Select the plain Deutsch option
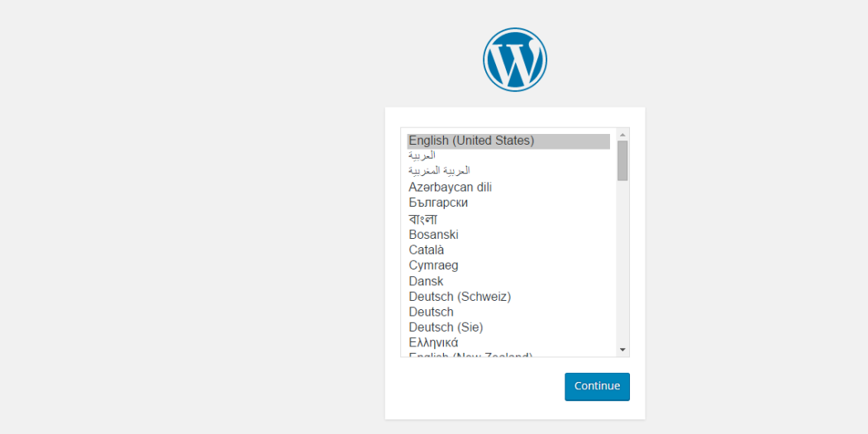 click(x=508, y=312)
